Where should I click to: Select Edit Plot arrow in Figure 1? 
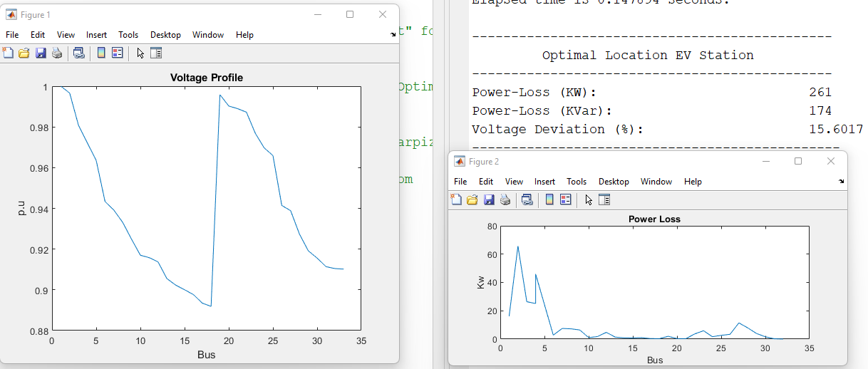[x=140, y=53]
